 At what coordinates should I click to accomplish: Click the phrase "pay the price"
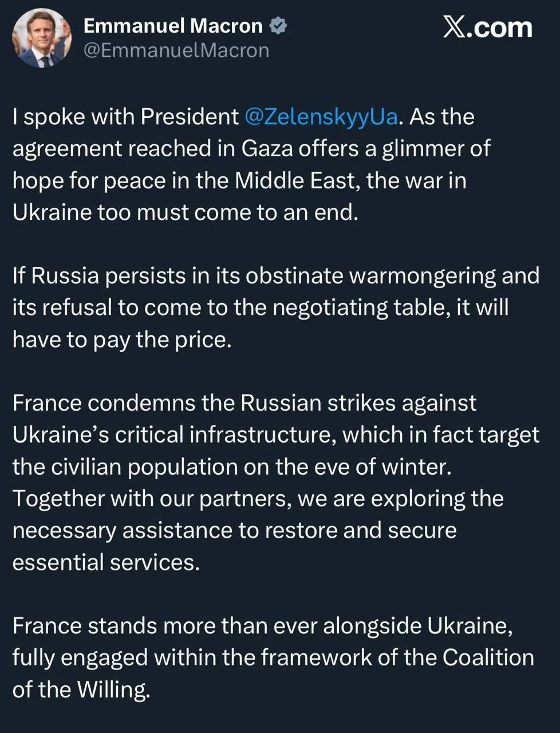tap(160, 340)
